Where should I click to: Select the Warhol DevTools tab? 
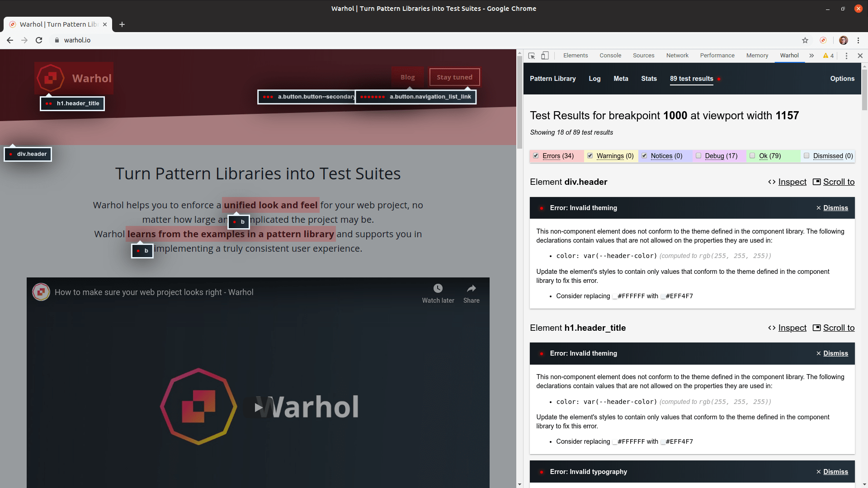789,56
